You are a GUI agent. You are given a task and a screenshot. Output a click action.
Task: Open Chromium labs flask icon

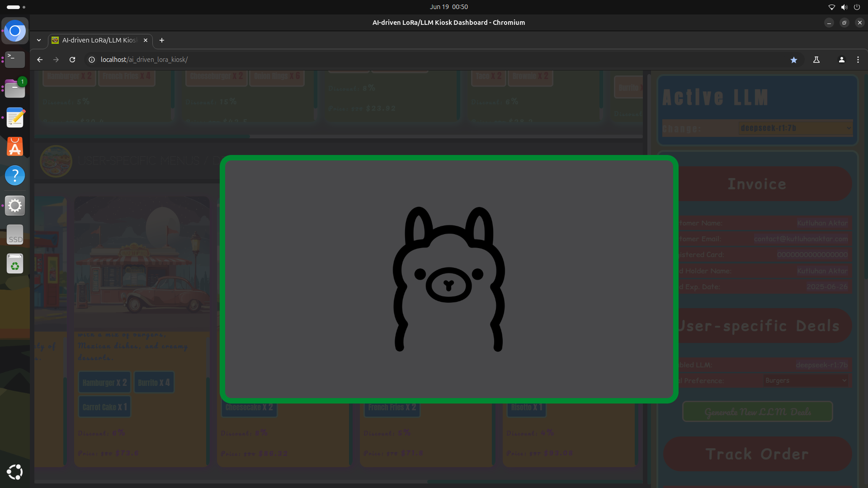tap(816, 60)
